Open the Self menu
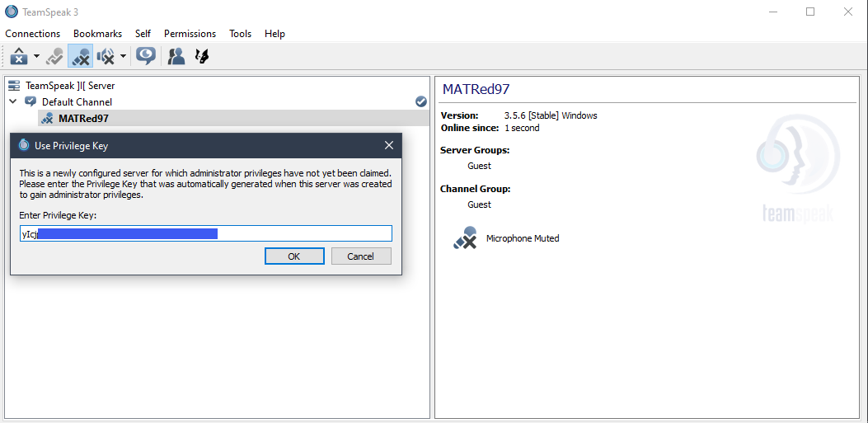 coord(143,34)
